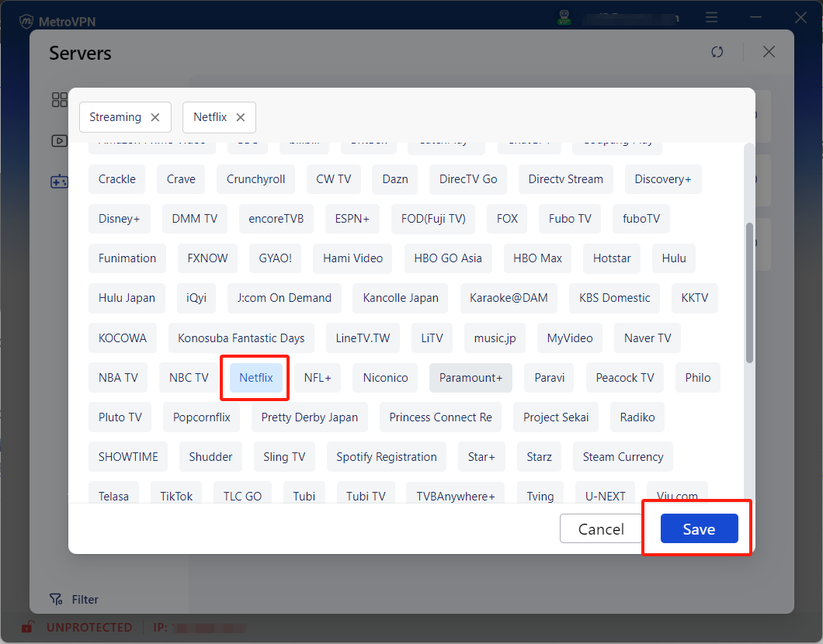823x644 pixels.
Task: Select the TikTok streaming service
Action: click(176, 496)
